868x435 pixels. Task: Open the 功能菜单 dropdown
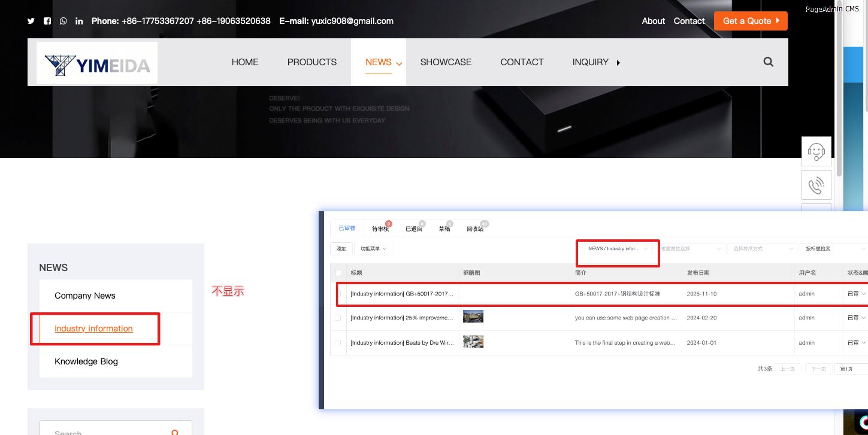coord(373,248)
